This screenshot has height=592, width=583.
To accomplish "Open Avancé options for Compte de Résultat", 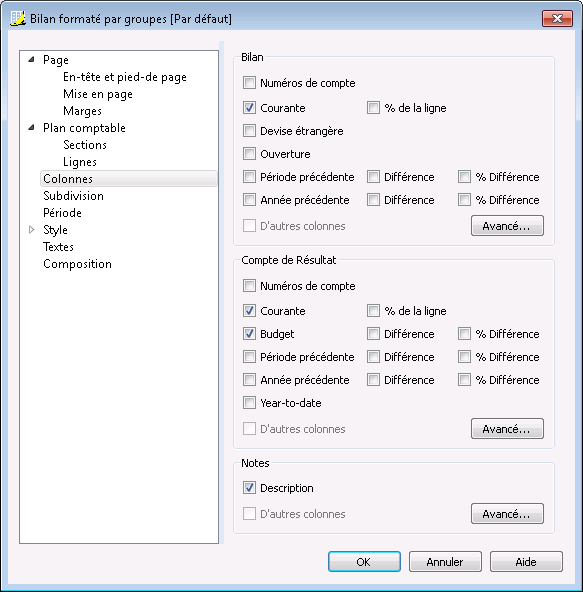I will coord(507,429).
